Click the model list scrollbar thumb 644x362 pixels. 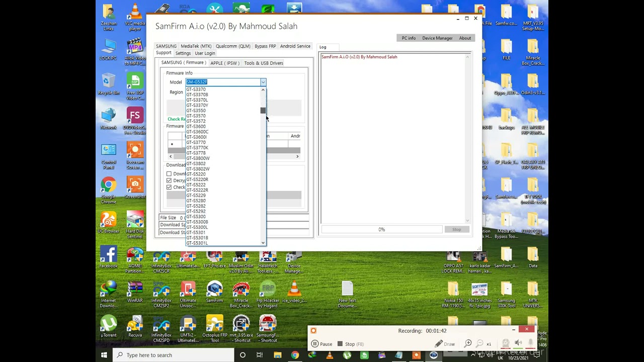pos(263,111)
